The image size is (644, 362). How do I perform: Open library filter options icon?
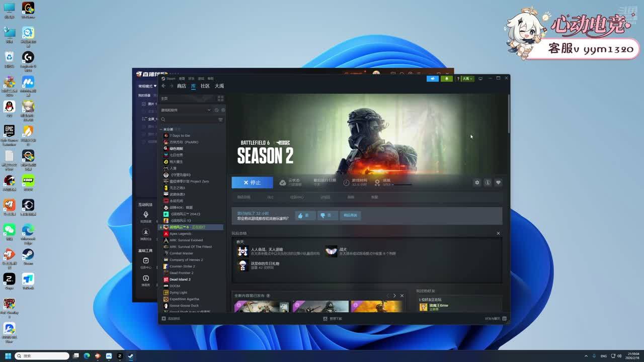tap(220, 120)
